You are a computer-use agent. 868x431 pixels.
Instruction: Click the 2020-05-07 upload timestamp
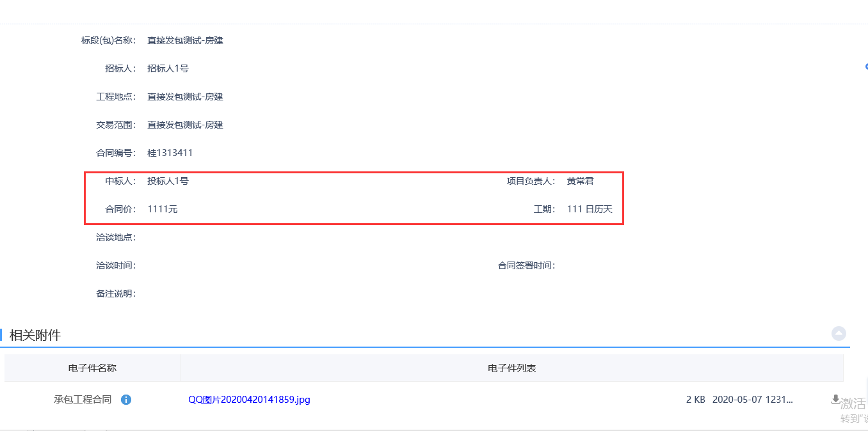click(752, 400)
